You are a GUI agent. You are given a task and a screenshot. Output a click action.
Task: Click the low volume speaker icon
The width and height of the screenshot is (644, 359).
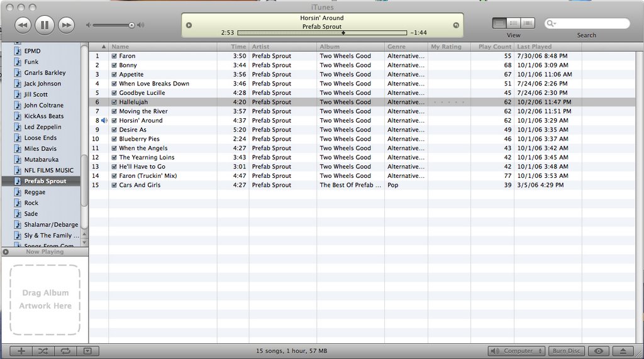click(x=88, y=25)
